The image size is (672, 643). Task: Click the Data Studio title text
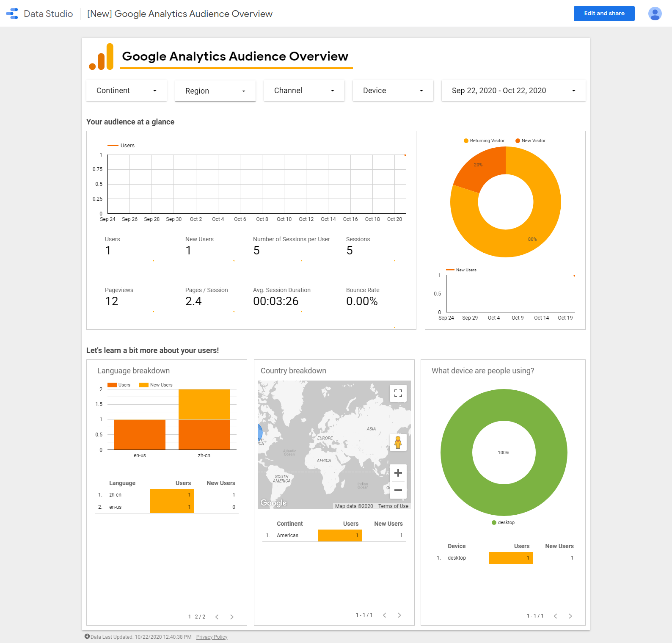(x=48, y=14)
